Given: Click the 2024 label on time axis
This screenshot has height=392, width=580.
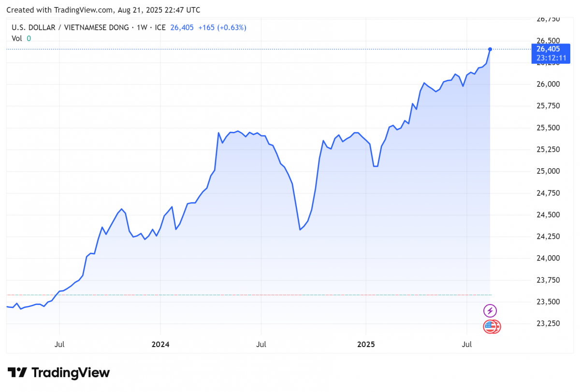Looking at the screenshot, I should pos(160,344).
